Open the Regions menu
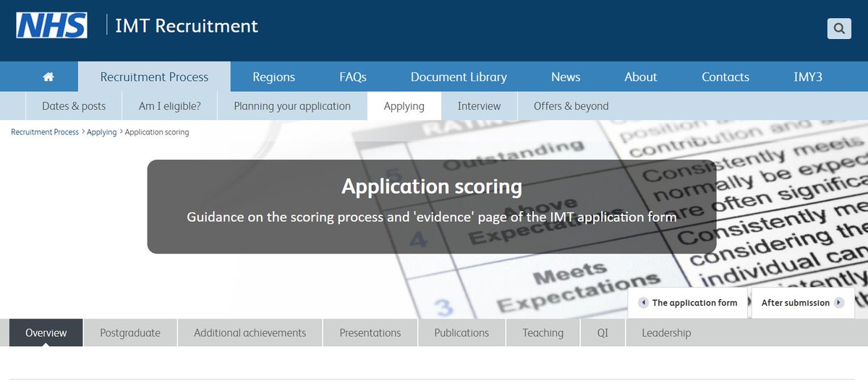868x388 pixels. [273, 77]
